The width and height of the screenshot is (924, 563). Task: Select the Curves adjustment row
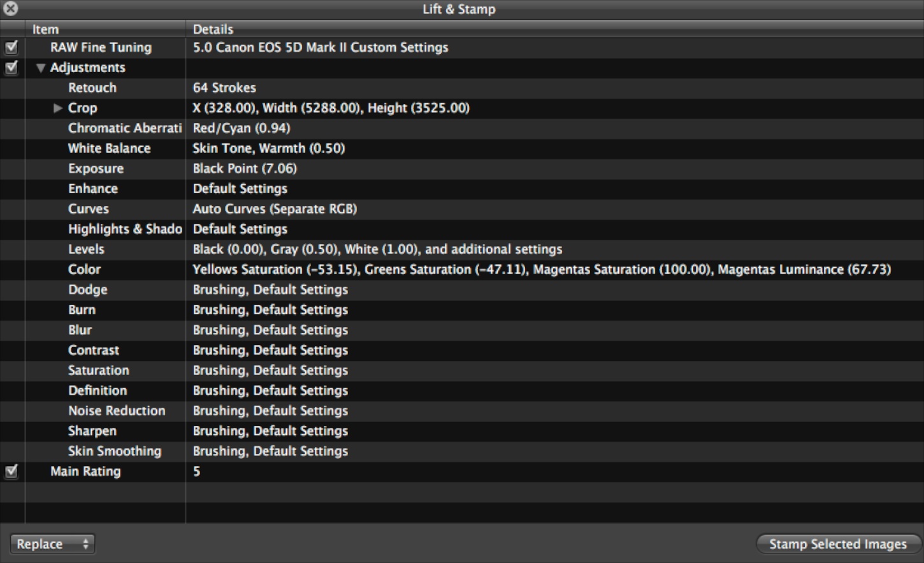pos(88,209)
